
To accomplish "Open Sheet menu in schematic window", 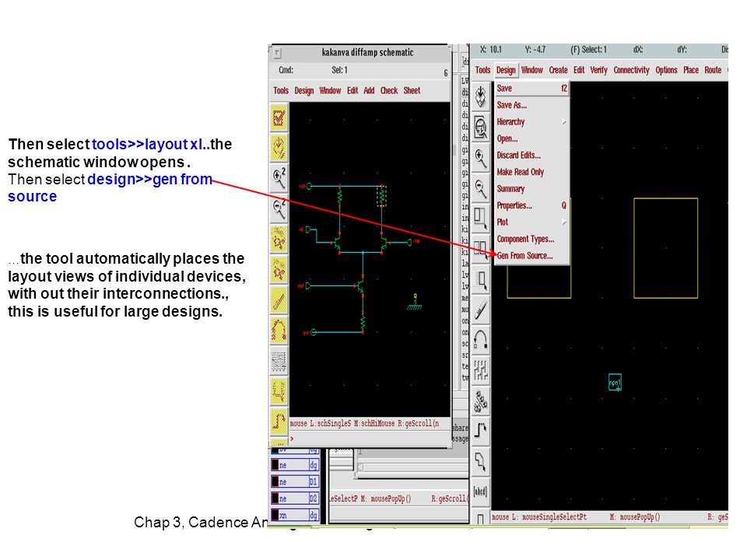I will click(x=412, y=90).
